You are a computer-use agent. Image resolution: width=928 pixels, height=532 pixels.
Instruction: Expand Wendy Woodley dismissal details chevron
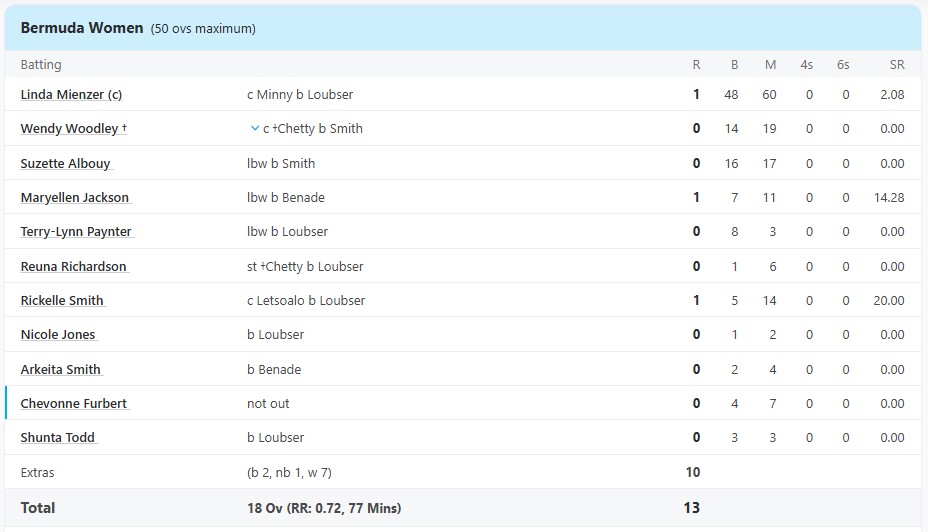pos(255,128)
